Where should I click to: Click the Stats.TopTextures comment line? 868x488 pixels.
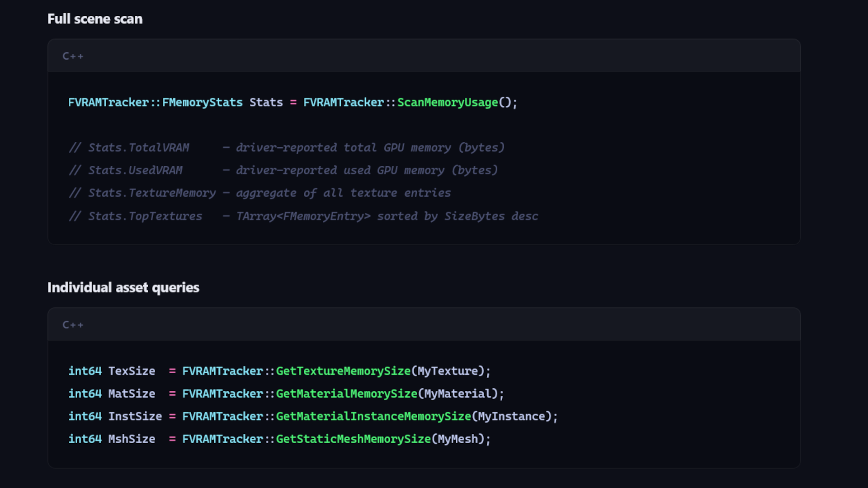[303, 216]
